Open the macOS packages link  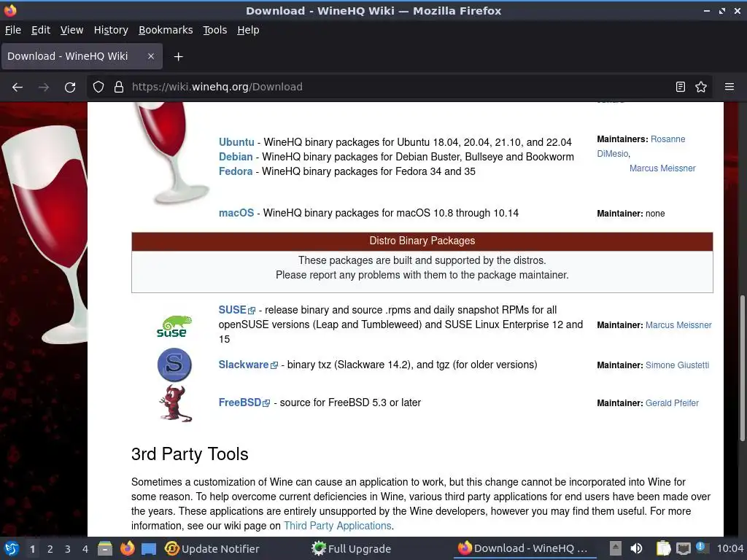(236, 213)
